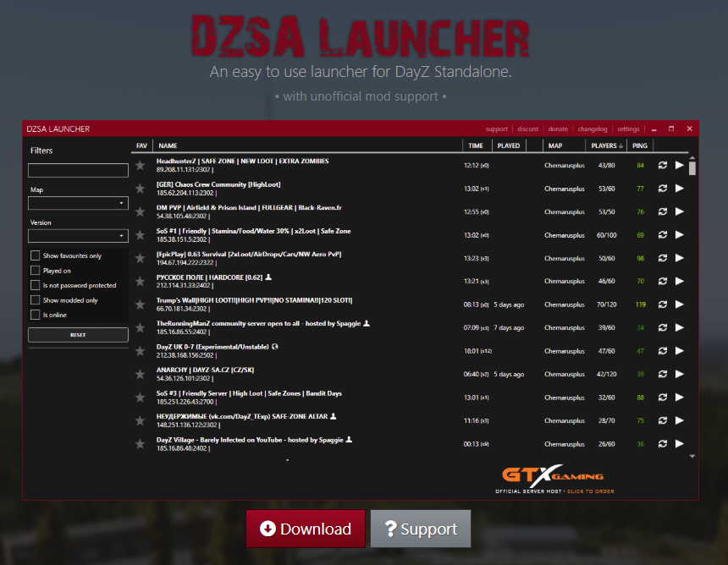The height and width of the screenshot is (565, 728).
Task: Favorite Trump's Wall server star
Action: tap(140, 304)
